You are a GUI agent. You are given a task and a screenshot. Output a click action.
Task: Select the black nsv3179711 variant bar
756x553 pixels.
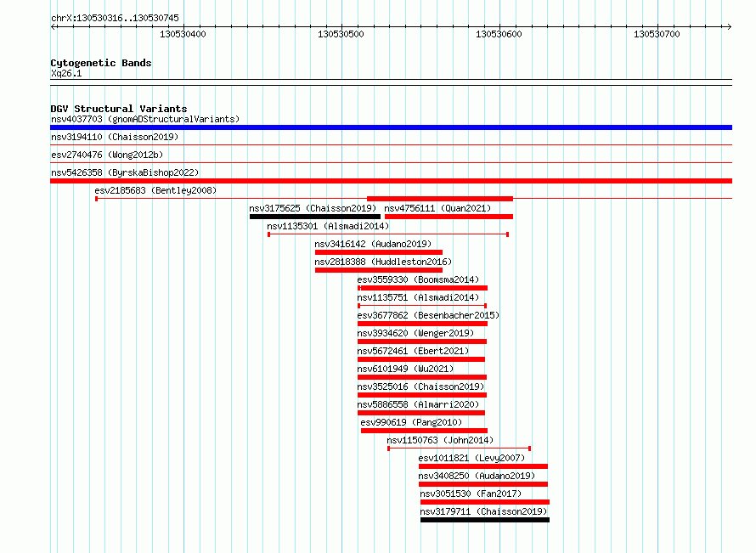(485, 520)
